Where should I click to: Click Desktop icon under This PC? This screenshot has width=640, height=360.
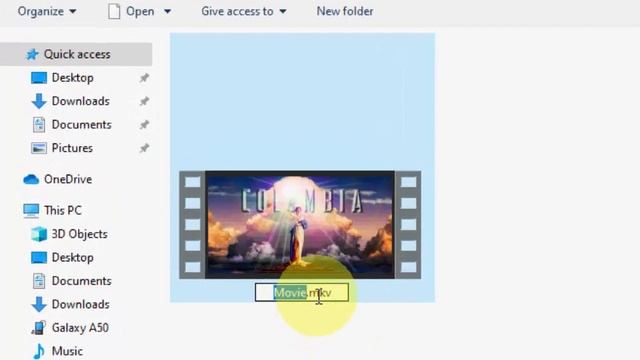click(39, 258)
